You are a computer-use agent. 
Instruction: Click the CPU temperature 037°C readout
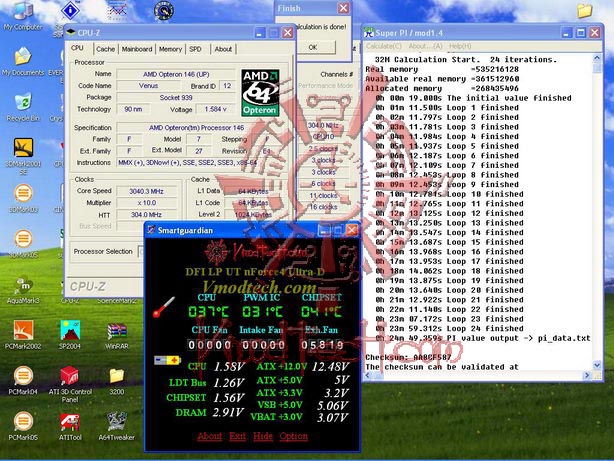coord(209,312)
